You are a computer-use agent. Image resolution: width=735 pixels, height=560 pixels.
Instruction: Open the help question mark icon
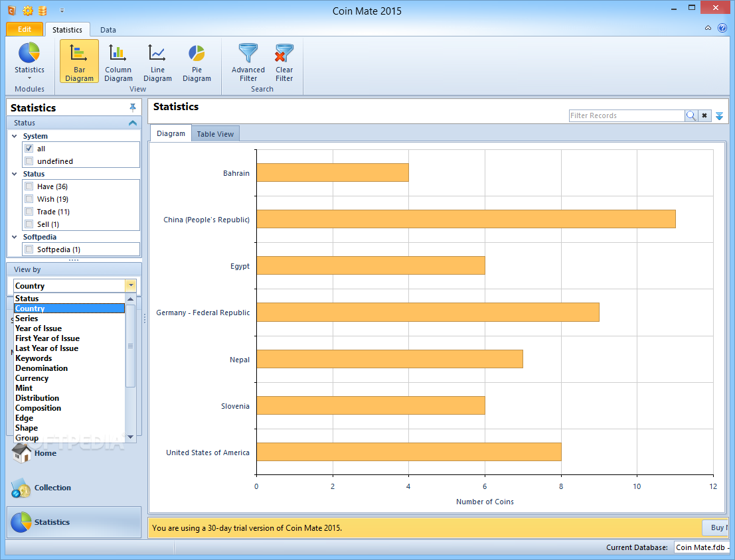click(x=722, y=28)
